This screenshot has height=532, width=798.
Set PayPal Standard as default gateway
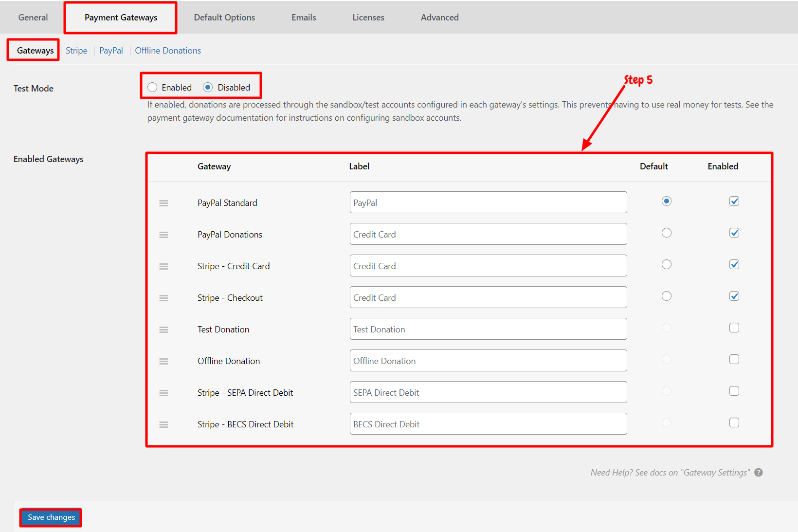pyautogui.click(x=667, y=201)
